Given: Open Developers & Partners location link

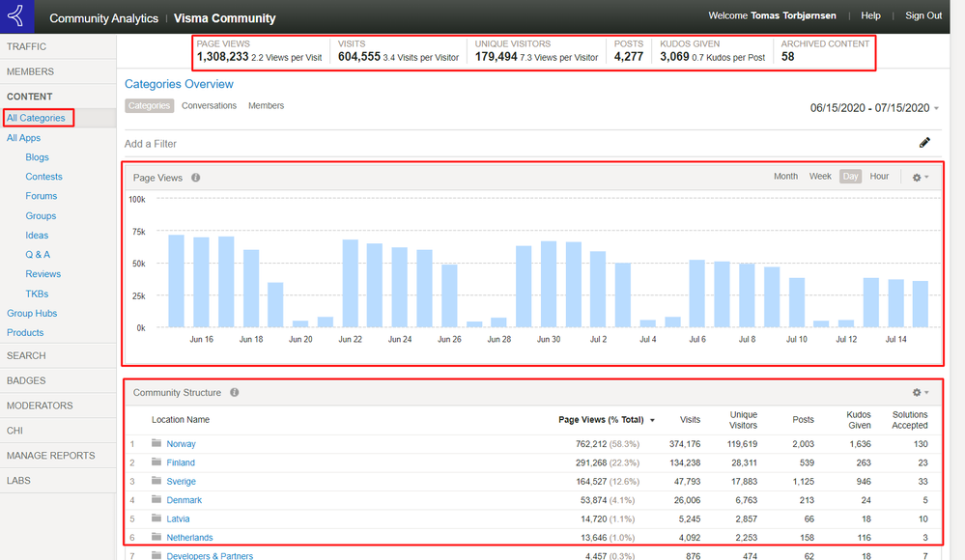Looking at the screenshot, I should click(210, 556).
